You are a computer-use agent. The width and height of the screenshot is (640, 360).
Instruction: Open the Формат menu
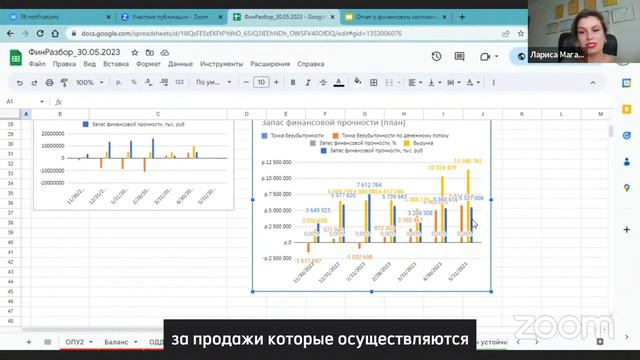pyautogui.click(x=148, y=64)
